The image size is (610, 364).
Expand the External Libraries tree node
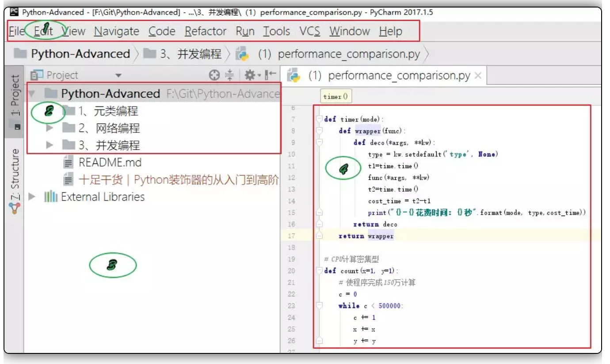point(31,197)
